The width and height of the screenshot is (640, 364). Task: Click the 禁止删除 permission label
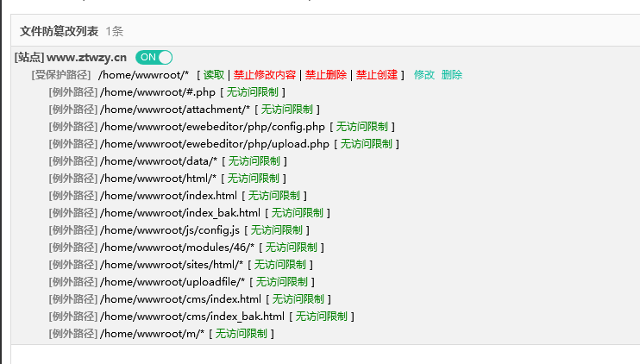click(x=326, y=75)
